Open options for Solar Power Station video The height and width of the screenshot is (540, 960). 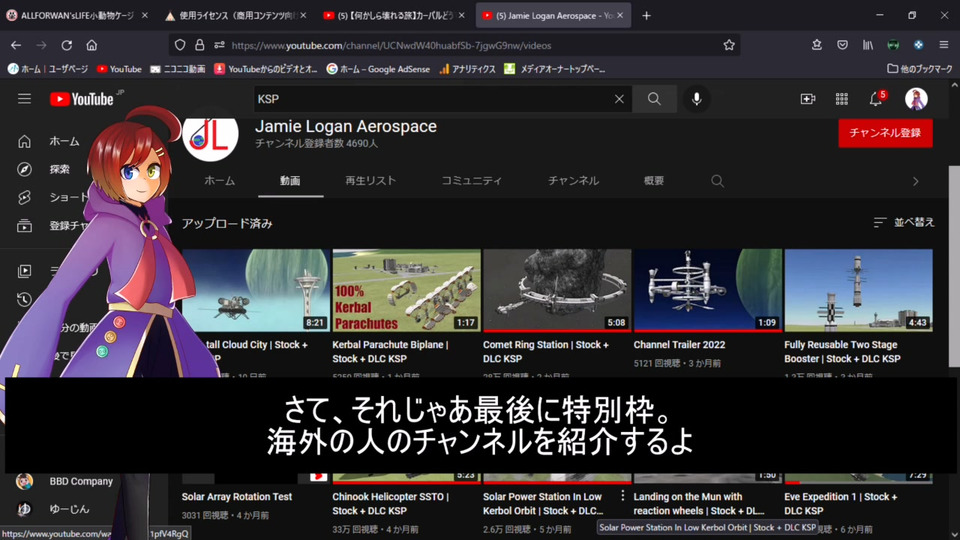pos(623,495)
